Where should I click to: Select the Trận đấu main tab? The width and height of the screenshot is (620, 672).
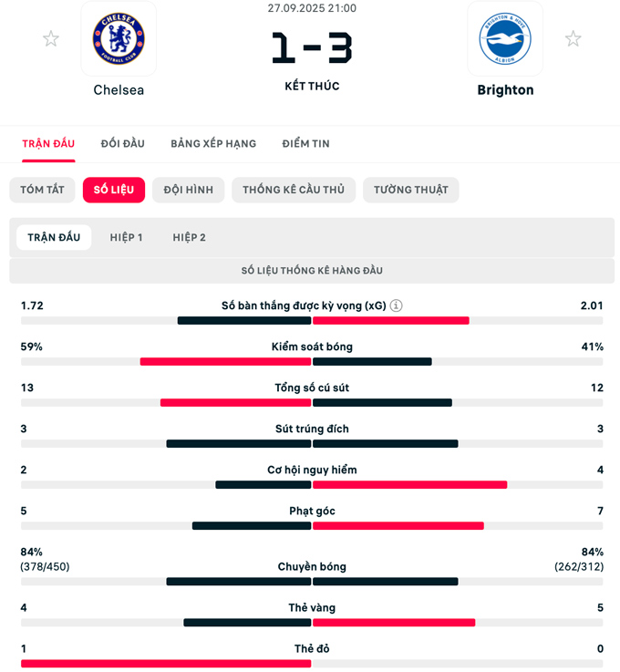(x=48, y=144)
